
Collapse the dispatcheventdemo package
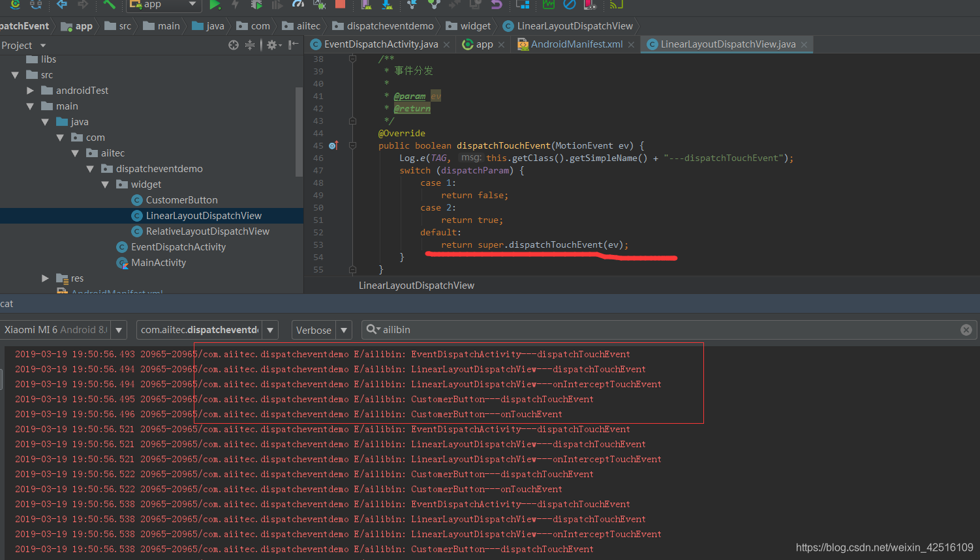(90, 169)
